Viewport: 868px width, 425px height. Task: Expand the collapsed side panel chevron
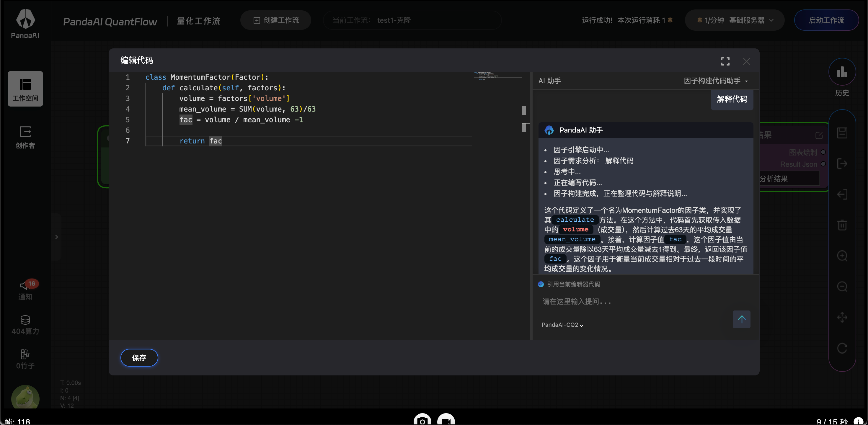point(56,237)
